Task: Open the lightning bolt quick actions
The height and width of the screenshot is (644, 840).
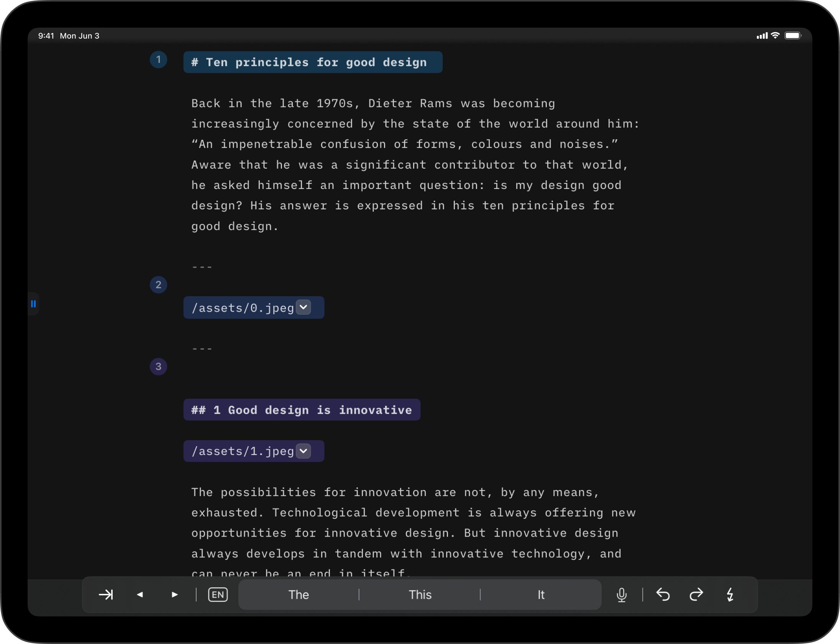Action: [730, 595]
